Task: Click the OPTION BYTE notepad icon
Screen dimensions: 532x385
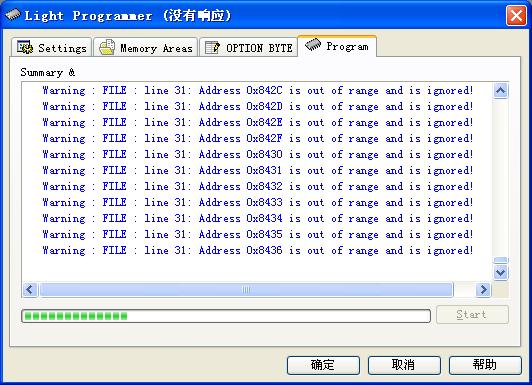Action: (213, 48)
